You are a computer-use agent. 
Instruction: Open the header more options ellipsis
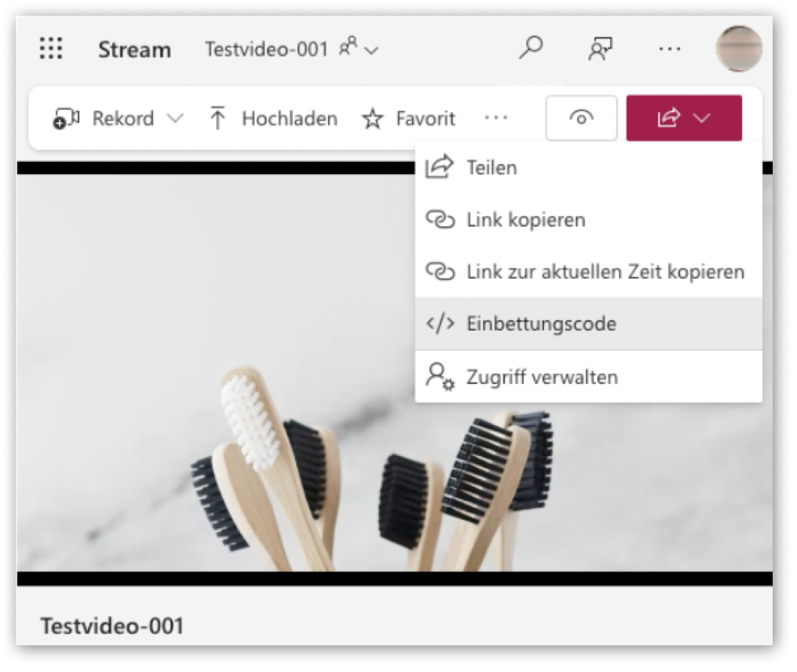[669, 49]
